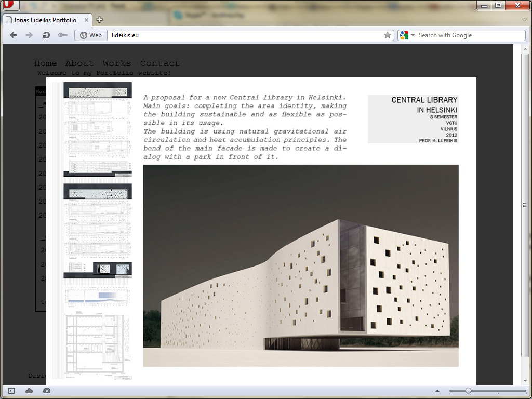Expand the closed tabs list arrow
Screen dimensions: 532x399
pyautogui.click(x=524, y=20)
